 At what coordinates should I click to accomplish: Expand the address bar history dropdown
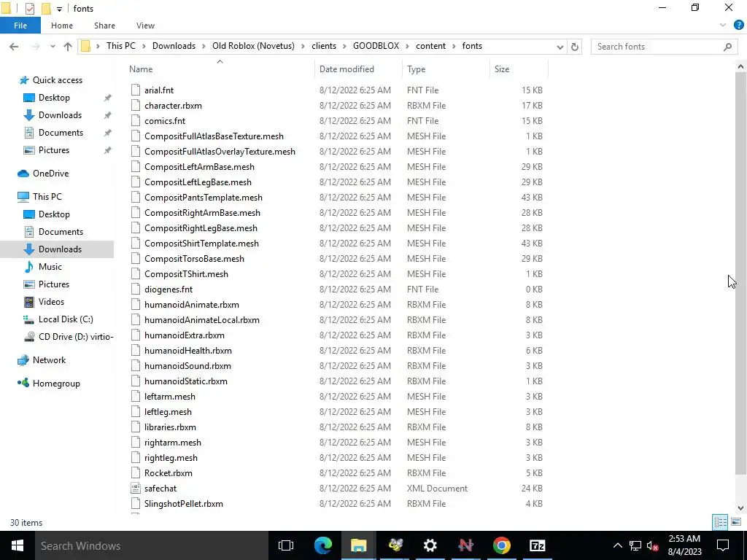[x=560, y=47]
